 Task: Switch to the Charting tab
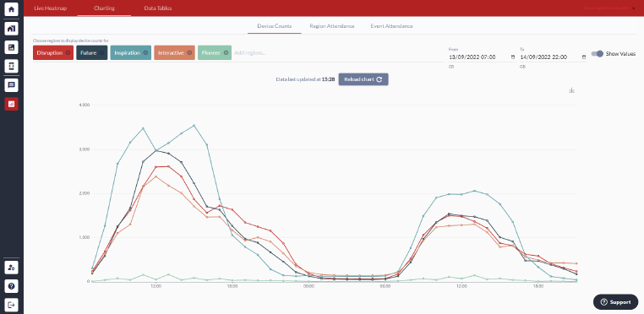tap(104, 8)
